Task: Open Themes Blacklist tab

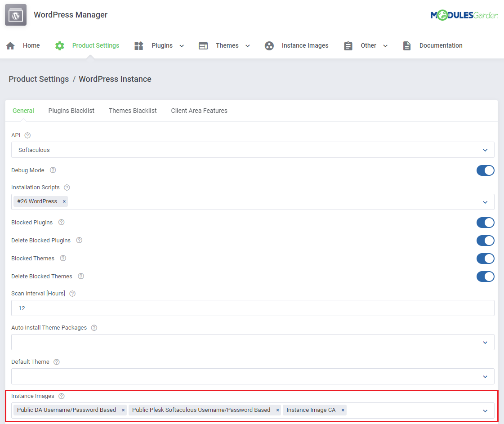Action: [x=133, y=111]
